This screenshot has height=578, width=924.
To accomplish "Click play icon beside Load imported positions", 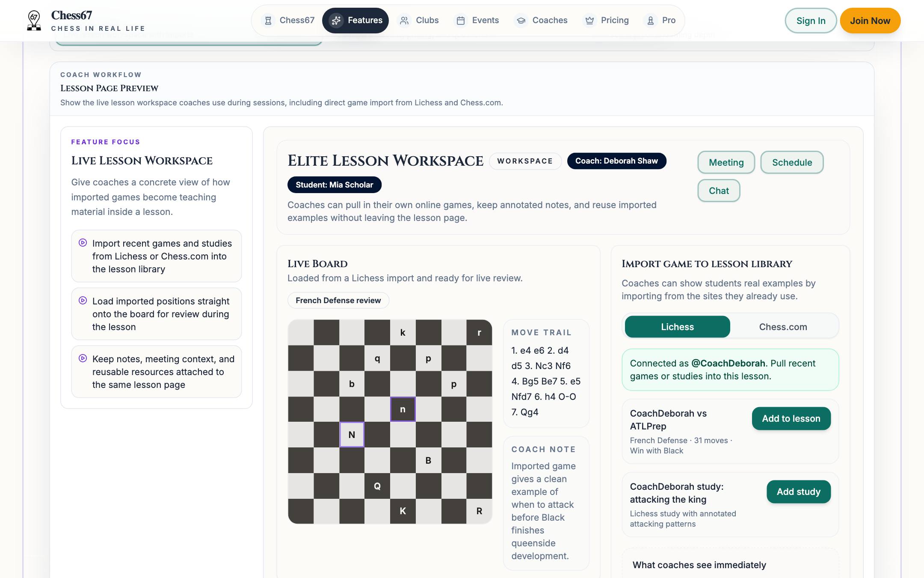I will coord(83,301).
